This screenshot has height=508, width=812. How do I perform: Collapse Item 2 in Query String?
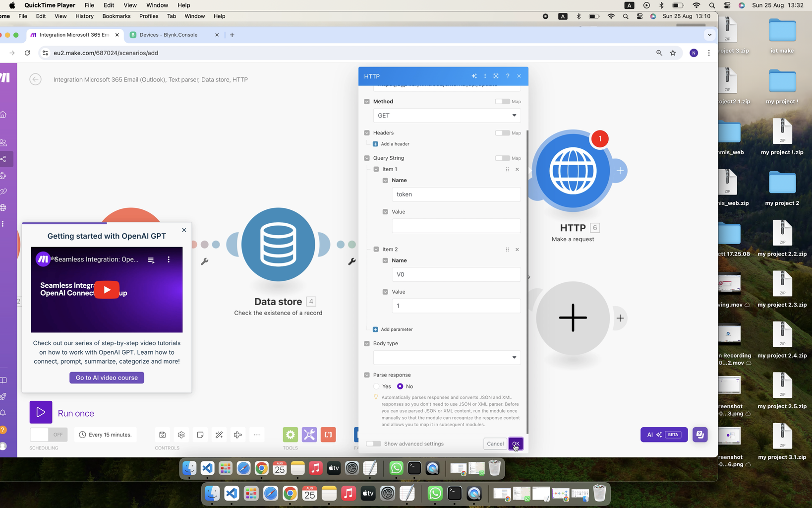tap(376, 250)
